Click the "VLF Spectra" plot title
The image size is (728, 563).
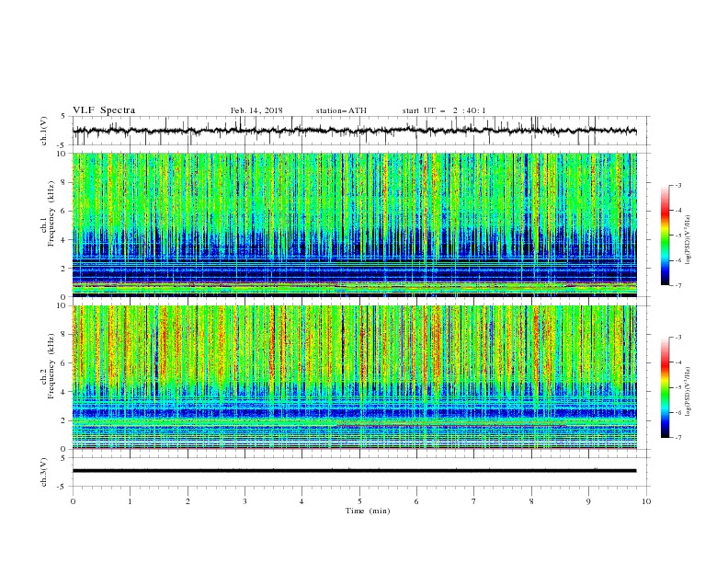click(x=104, y=110)
